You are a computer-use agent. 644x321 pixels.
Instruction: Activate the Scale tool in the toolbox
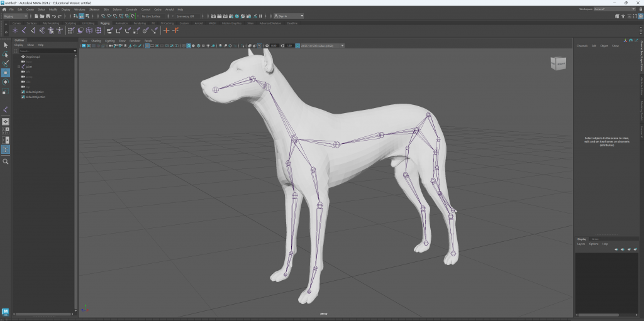pos(5,92)
